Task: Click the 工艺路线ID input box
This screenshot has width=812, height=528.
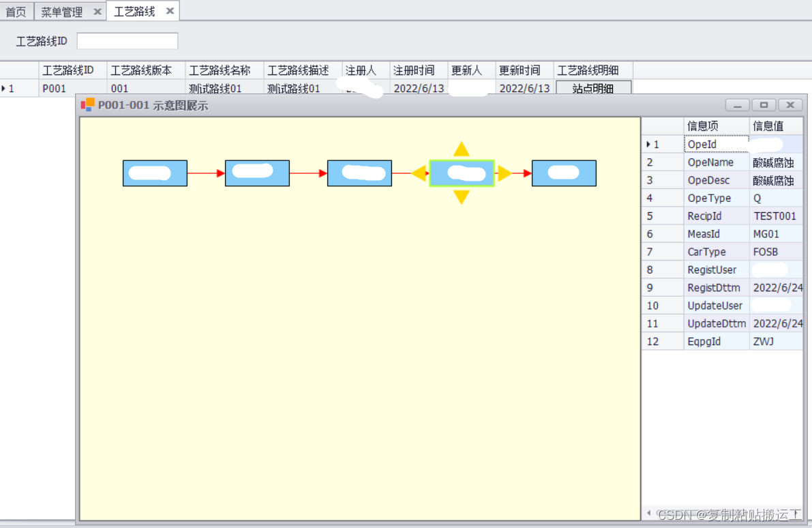Action: (127, 40)
